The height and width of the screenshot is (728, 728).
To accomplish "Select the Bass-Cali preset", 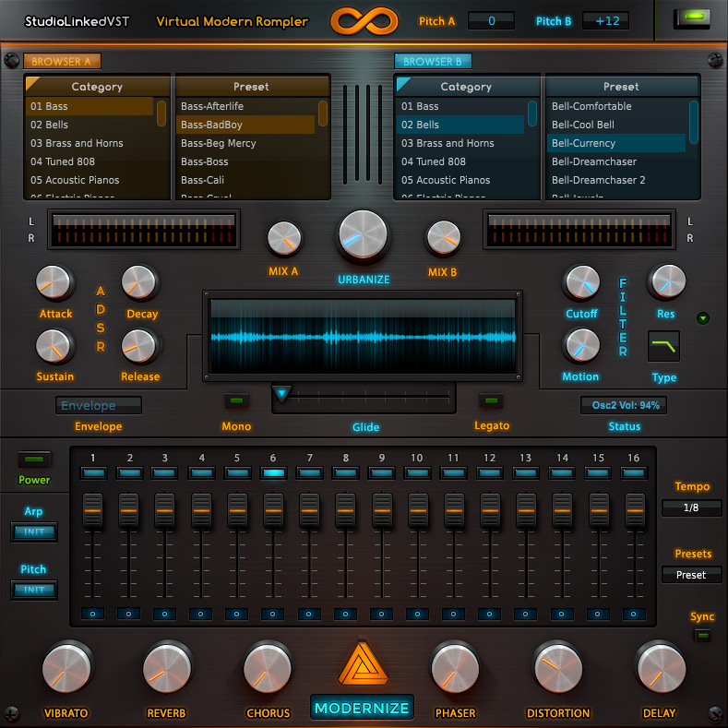I will point(246,180).
